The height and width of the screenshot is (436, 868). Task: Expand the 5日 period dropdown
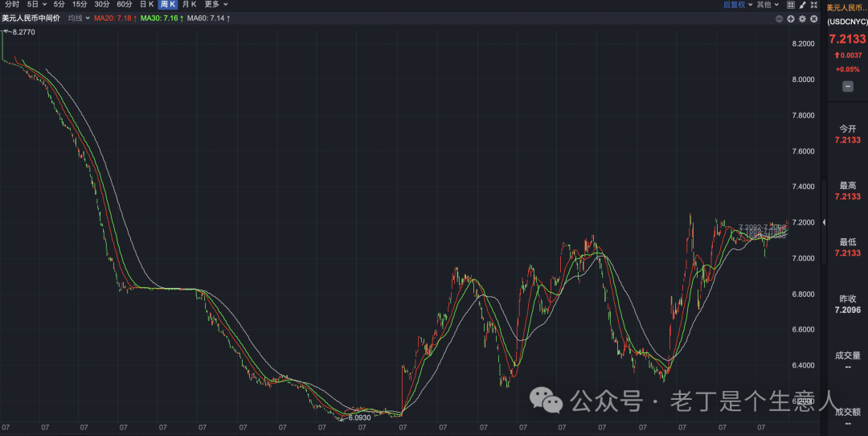36,5
